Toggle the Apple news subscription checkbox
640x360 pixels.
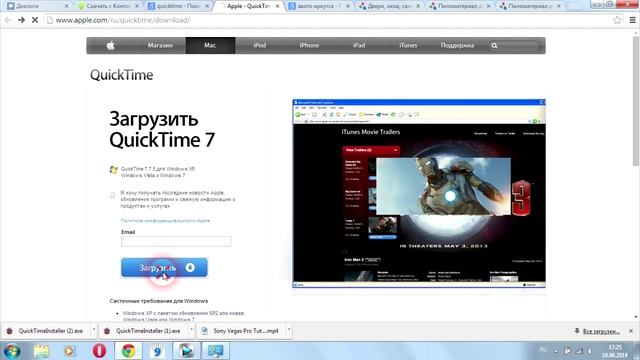point(112,195)
